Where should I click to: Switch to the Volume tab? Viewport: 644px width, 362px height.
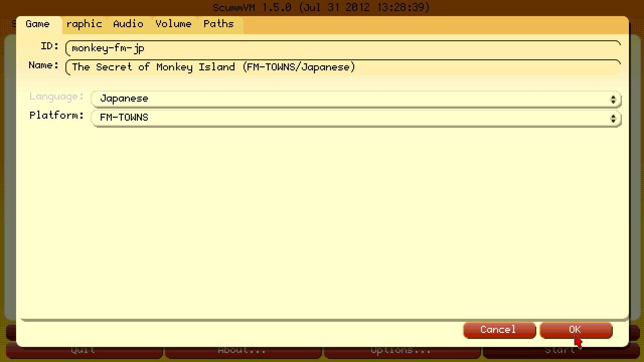point(174,24)
